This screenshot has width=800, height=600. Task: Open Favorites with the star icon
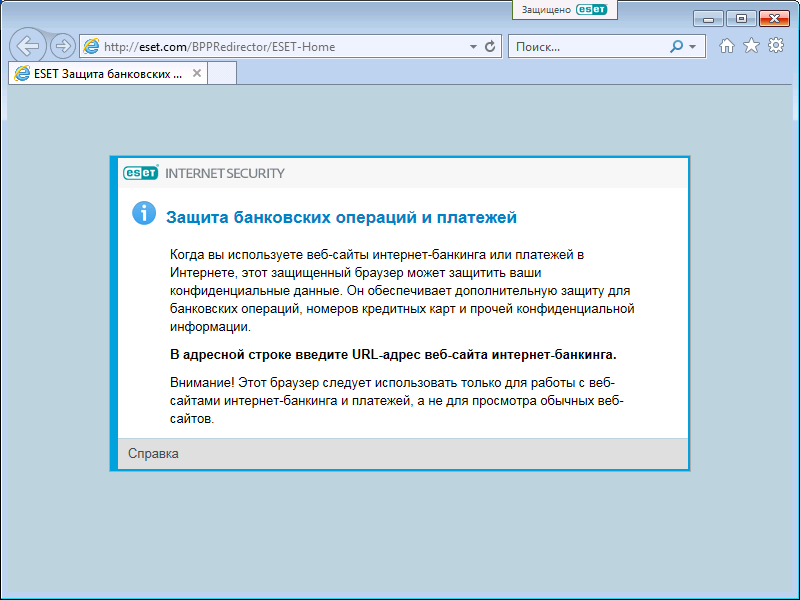751,46
